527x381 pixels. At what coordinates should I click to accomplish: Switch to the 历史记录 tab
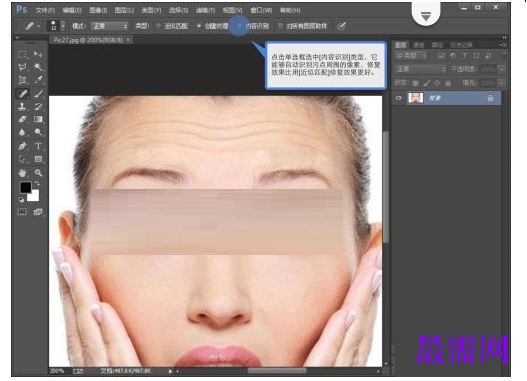pos(461,45)
